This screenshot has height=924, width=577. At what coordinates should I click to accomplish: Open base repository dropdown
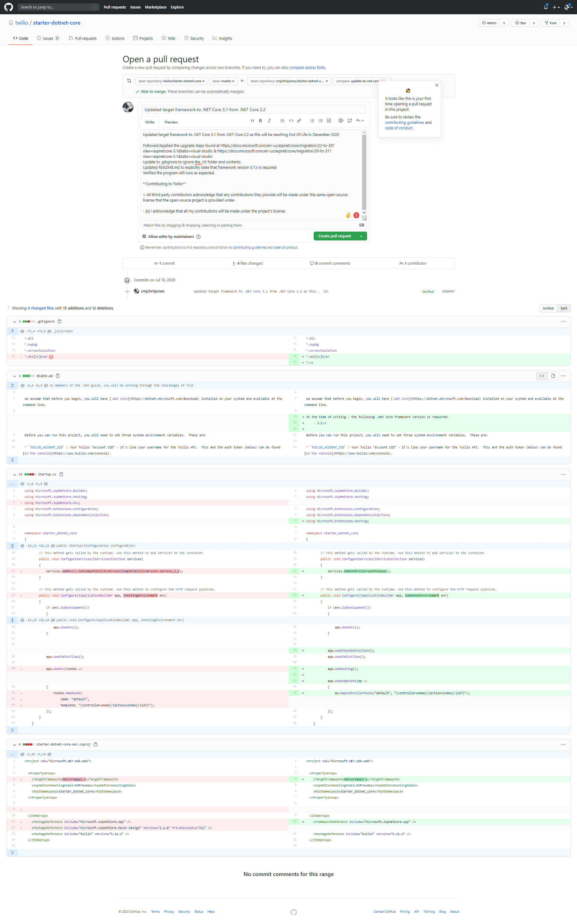click(x=171, y=81)
